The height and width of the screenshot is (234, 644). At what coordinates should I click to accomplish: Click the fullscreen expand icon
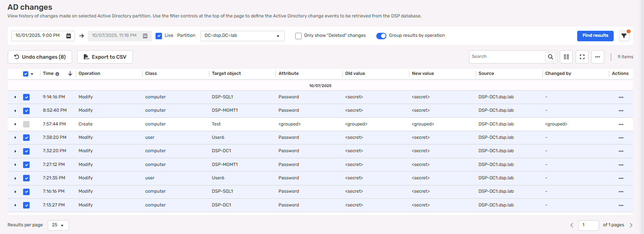[x=582, y=57]
